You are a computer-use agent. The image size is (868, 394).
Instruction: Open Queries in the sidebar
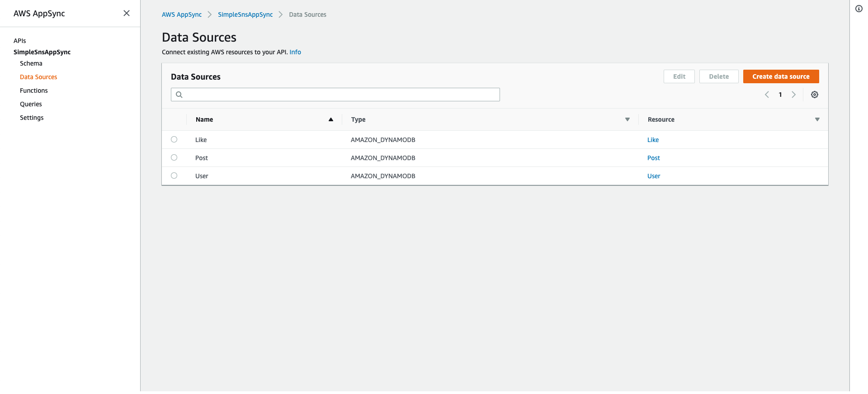(x=31, y=104)
